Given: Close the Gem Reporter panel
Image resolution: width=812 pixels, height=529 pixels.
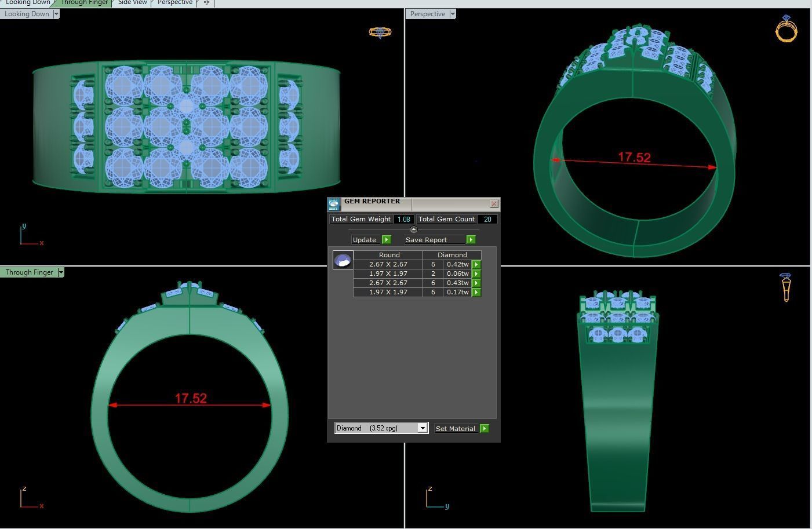Looking at the screenshot, I should pos(494,203).
